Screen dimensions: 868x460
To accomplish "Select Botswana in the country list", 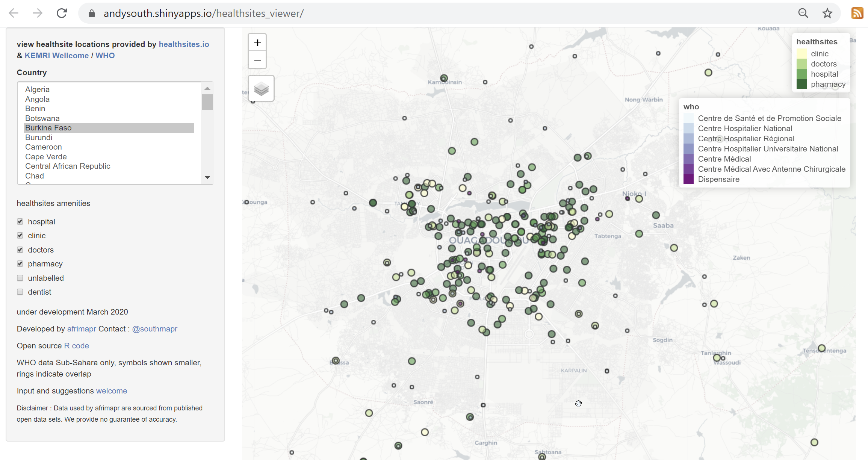I will [42, 118].
